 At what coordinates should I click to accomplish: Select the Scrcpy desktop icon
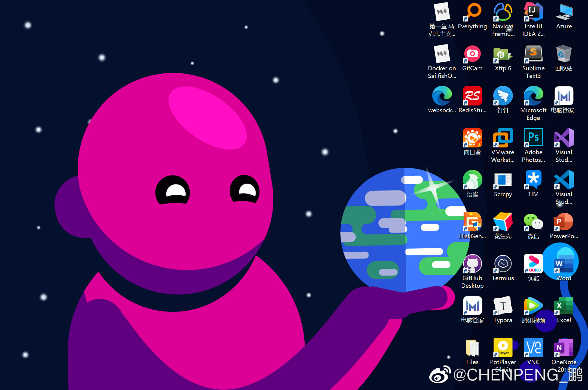tap(503, 180)
